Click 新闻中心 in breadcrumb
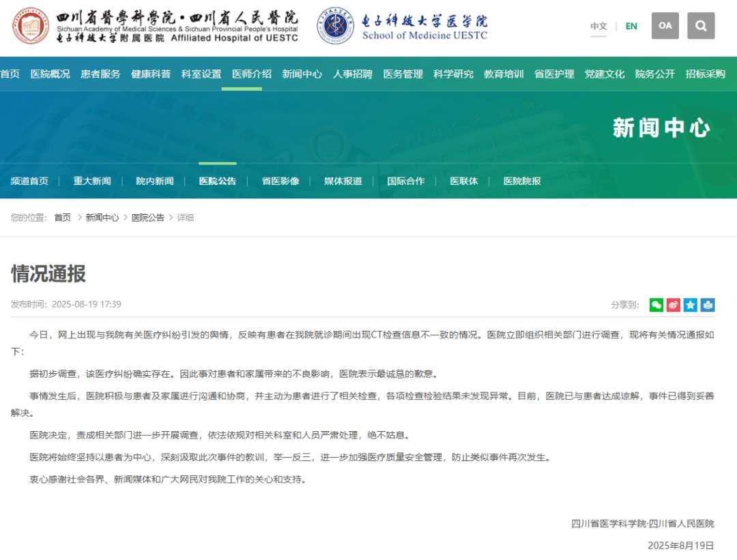The image size is (737, 560). (102, 218)
